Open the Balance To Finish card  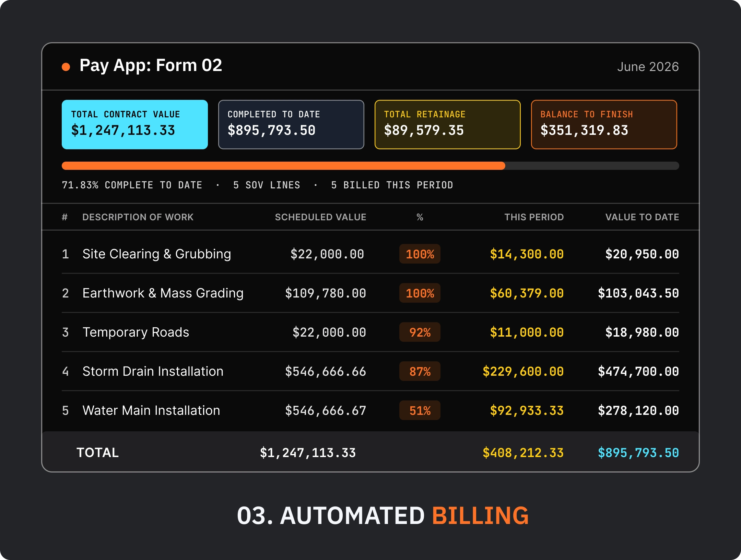[604, 125]
